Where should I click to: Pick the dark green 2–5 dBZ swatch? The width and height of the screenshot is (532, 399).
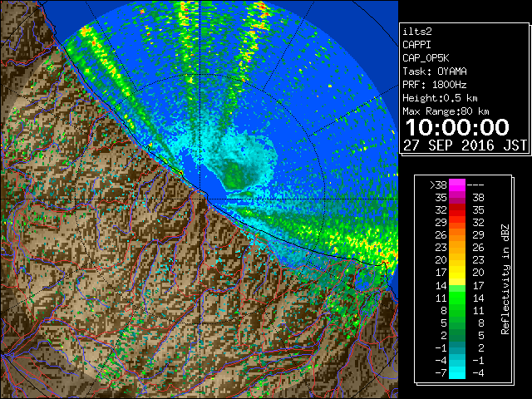(x=457, y=336)
